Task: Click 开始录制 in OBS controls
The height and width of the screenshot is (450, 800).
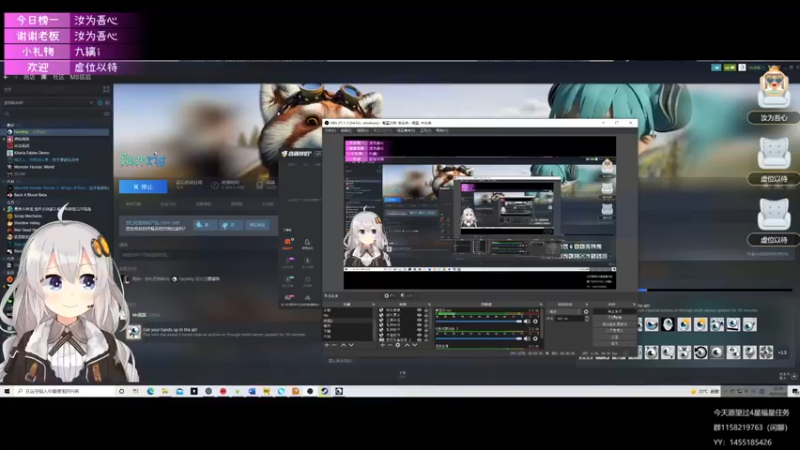Action: pos(614,317)
